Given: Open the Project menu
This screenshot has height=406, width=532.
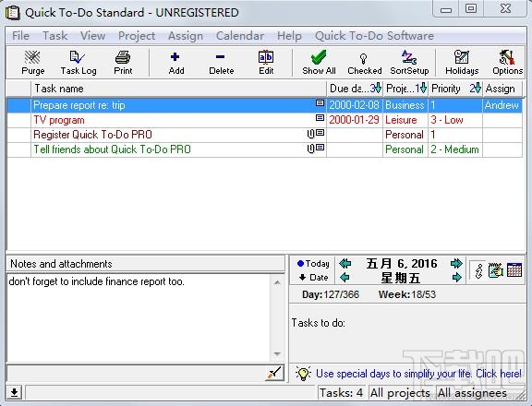Looking at the screenshot, I should pos(137,36).
